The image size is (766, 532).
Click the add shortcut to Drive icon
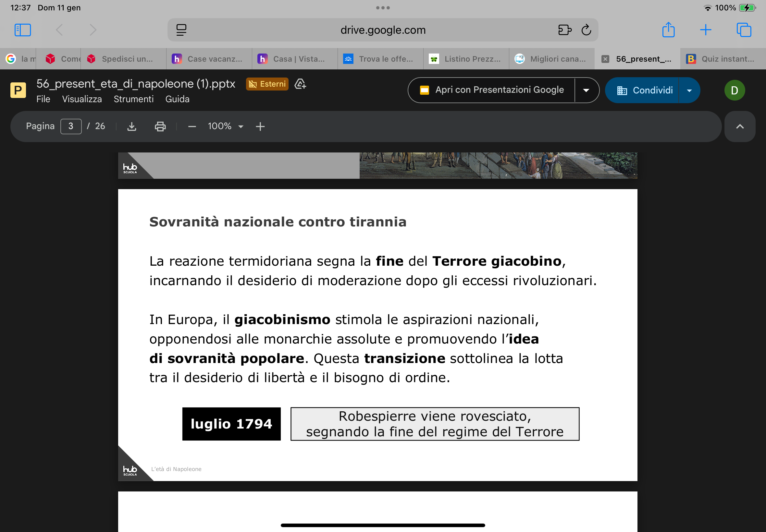point(300,84)
